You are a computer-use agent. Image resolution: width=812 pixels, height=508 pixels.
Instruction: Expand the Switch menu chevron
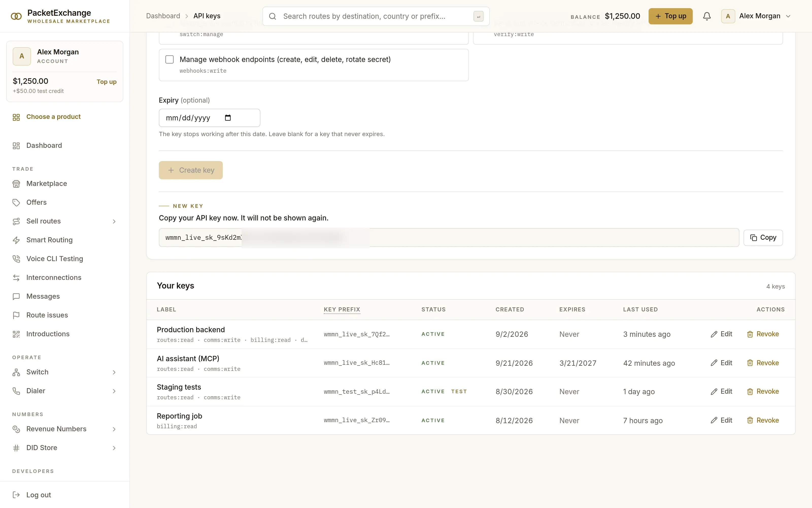click(114, 372)
